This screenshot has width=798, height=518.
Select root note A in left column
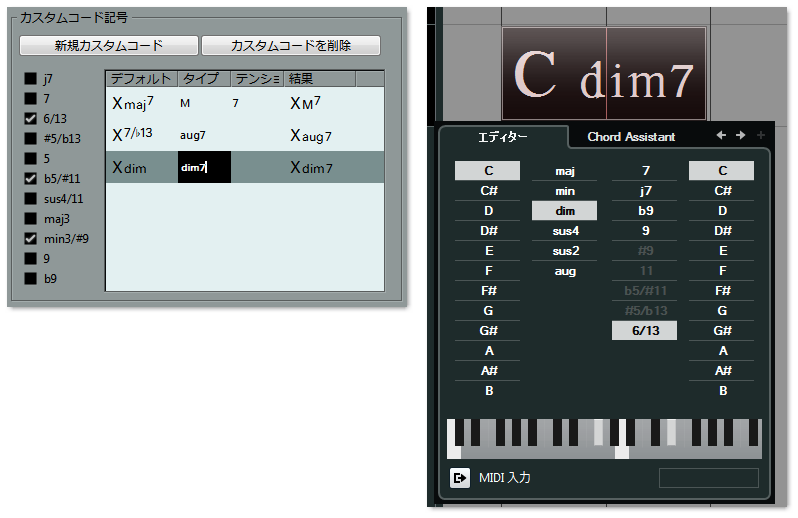(x=488, y=351)
